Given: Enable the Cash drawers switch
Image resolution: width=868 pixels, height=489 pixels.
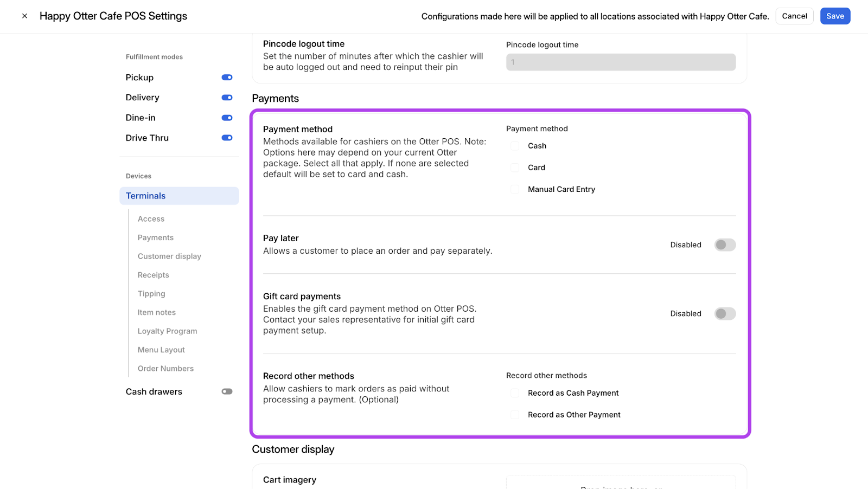Looking at the screenshot, I should coord(227,391).
